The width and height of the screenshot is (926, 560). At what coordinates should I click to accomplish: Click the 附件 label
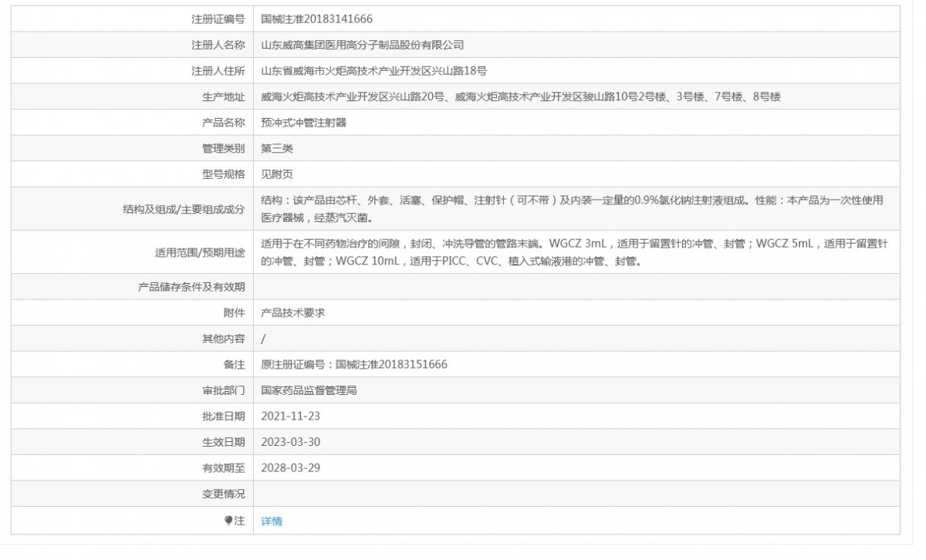click(235, 313)
